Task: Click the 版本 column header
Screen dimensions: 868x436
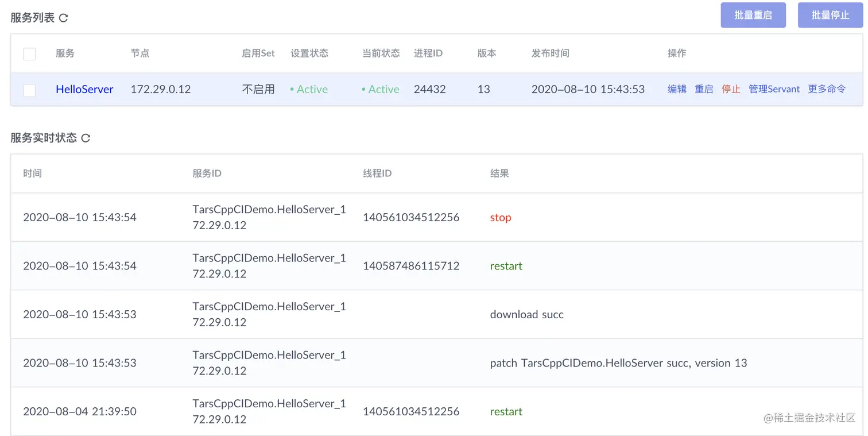Action: pos(487,53)
